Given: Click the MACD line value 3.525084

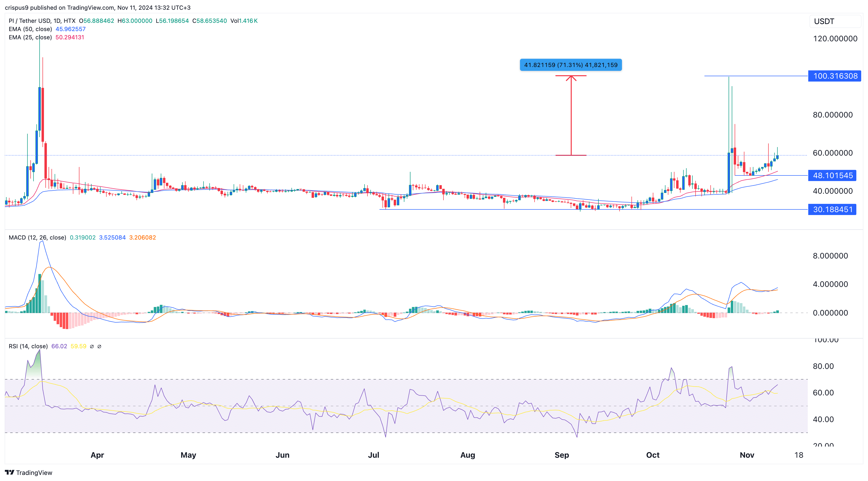Looking at the screenshot, I should [x=112, y=238].
